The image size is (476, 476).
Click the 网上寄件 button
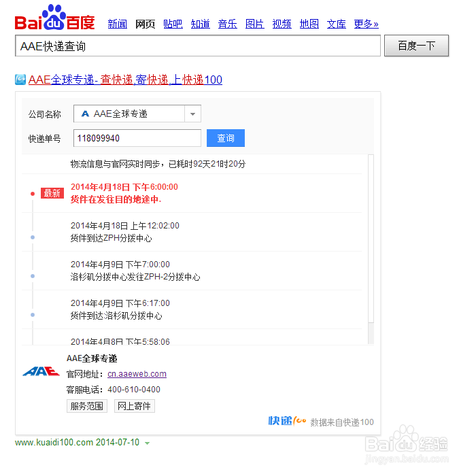click(134, 406)
